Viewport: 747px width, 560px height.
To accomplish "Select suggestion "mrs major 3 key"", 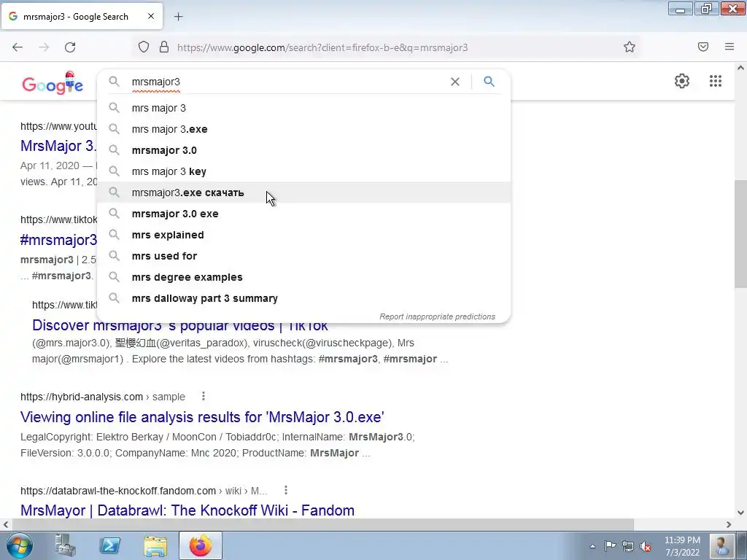I will click(x=303, y=171).
